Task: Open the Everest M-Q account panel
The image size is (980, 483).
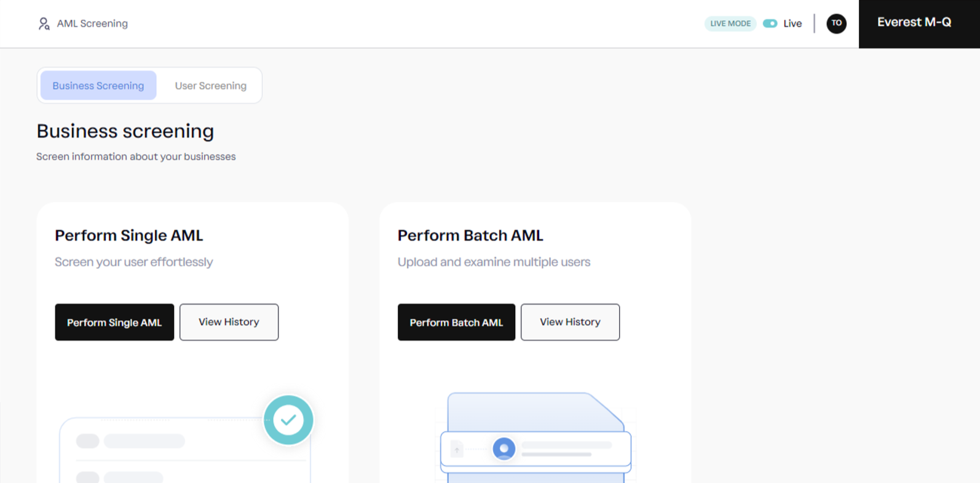Action: (914, 23)
